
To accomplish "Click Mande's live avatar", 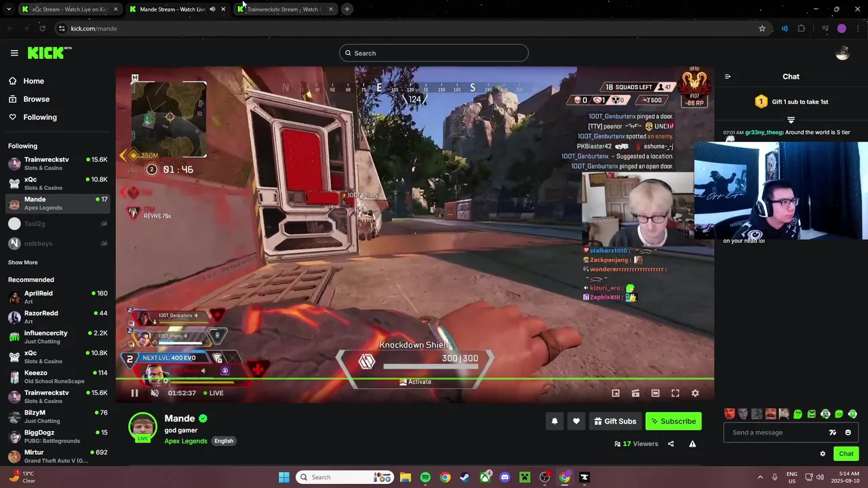I will 142,427.
